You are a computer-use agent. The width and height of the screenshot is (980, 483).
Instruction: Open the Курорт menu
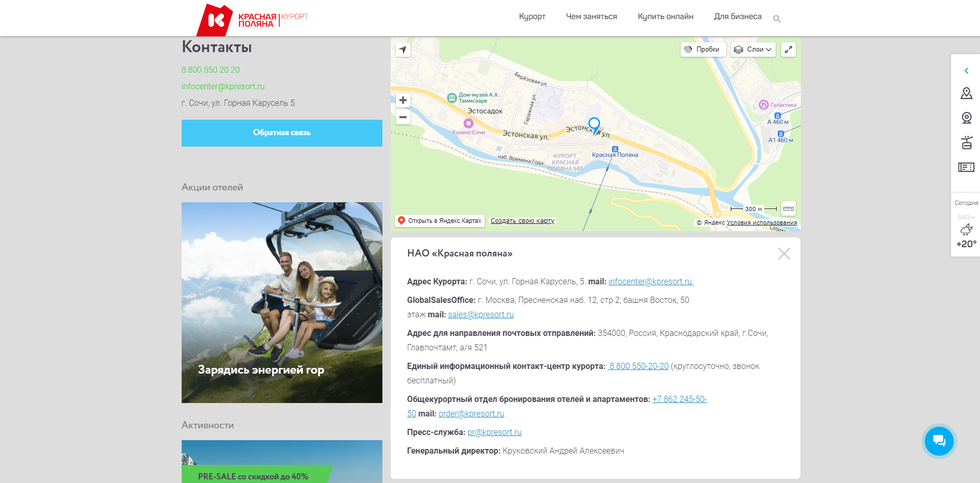click(532, 17)
